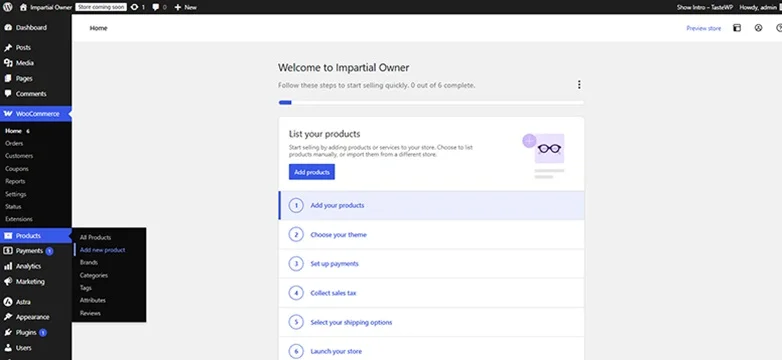Click Show Intro – TasteWP in the admin bar
Screen dimensions: 782x360
click(x=705, y=7)
